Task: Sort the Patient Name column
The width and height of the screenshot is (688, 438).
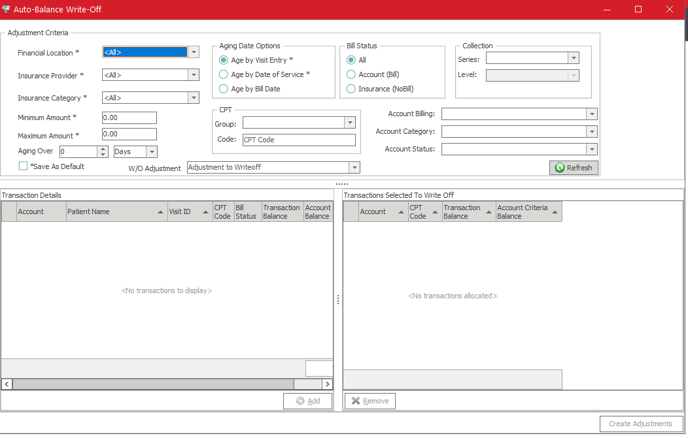Action: 115,212
